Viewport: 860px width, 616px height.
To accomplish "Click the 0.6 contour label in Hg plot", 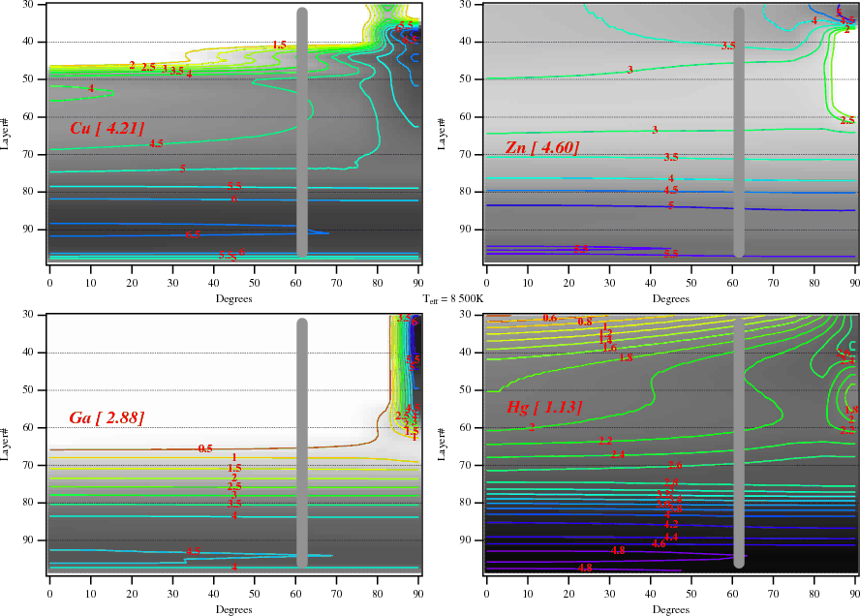I will coord(550,318).
